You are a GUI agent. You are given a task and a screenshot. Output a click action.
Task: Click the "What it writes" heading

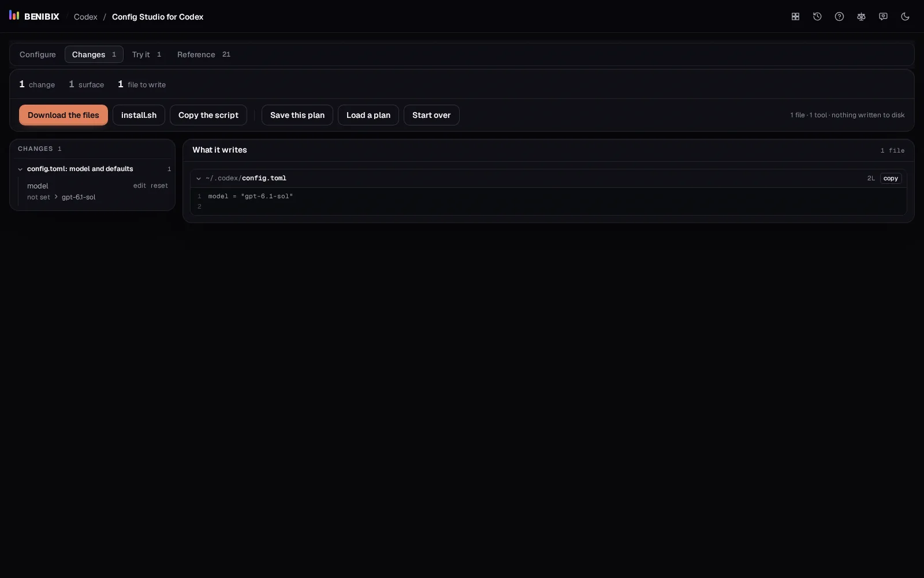click(x=219, y=150)
